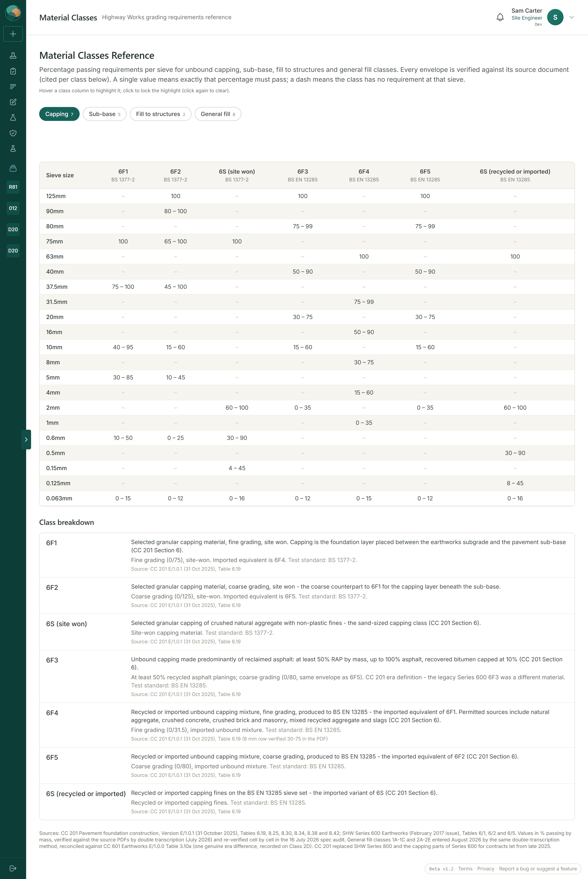Image resolution: width=588 pixels, height=879 pixels.
Task: Select the R81 project badge
Action: coord(13,187)
